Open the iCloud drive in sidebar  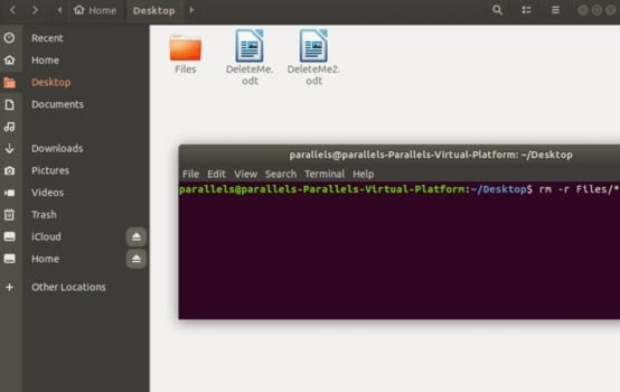coord(46,237)
